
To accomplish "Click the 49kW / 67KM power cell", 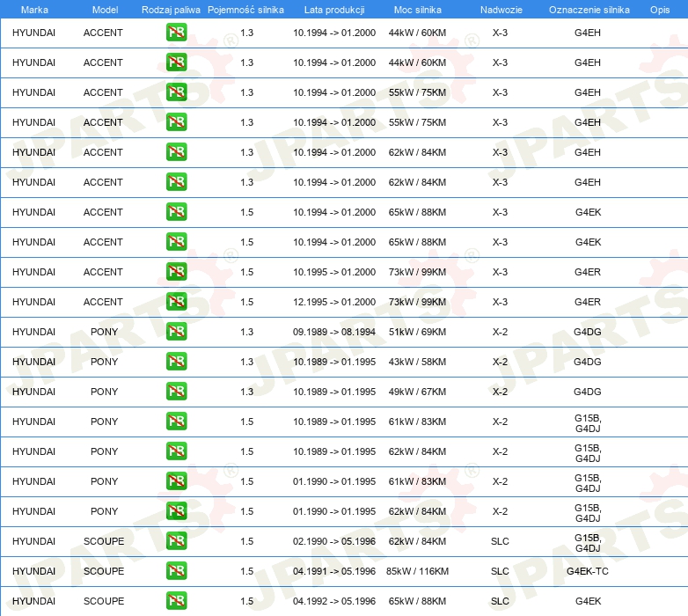I will [417, 392].
